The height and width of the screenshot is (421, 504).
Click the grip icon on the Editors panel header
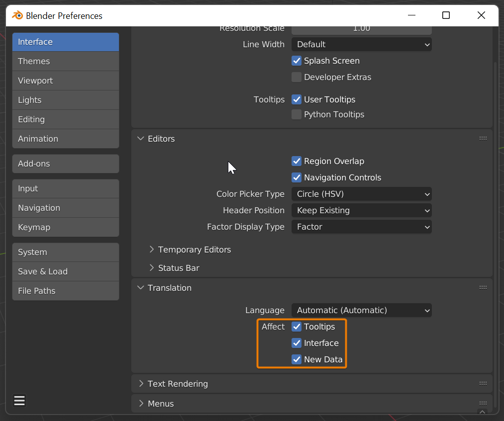pos(483,138)
